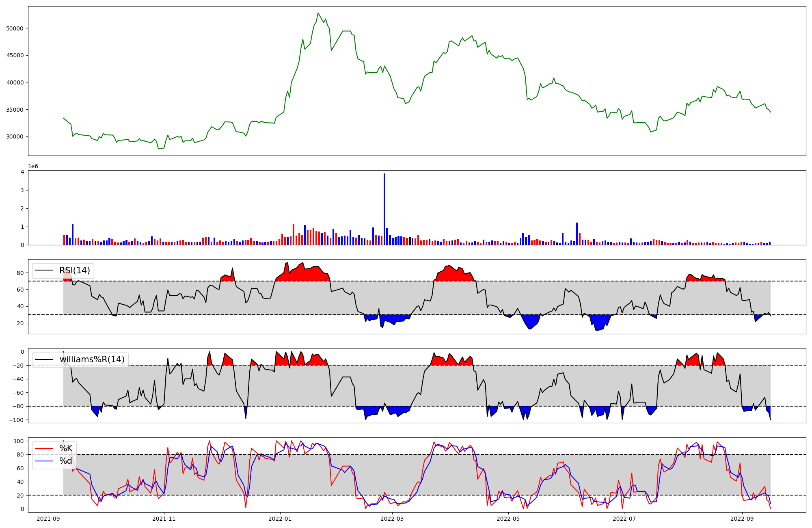The width and height of the screenshot is (812, 528).
Task: Click the 2022-09 x-axis date label
Action: click(742, 519)
